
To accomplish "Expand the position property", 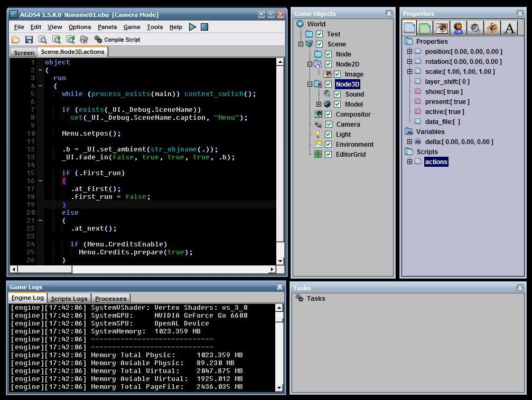I will (x=409, y=52).
